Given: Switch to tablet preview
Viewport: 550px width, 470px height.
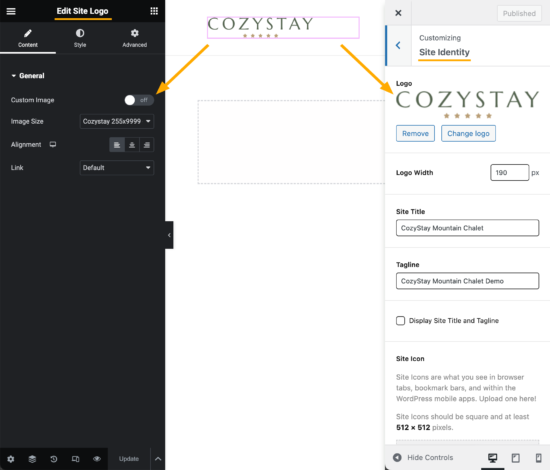Looking at the screenshot, I should (515, 458).
